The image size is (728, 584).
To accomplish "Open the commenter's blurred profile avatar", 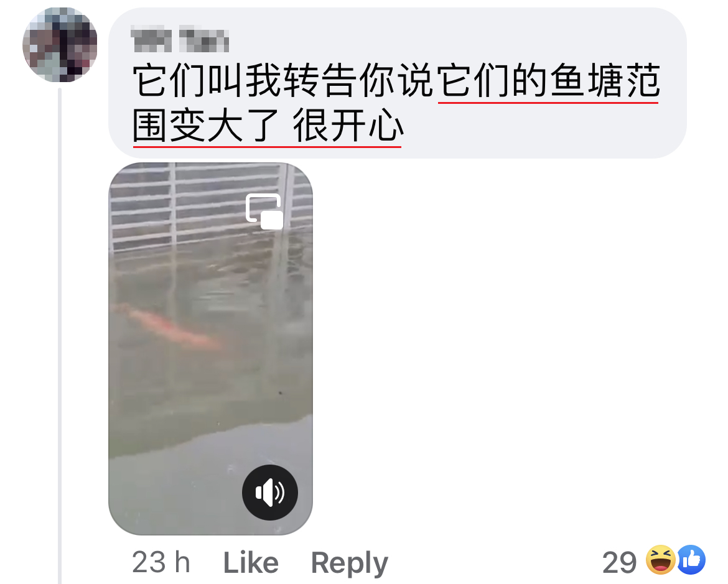I will [x=60, y=45].
